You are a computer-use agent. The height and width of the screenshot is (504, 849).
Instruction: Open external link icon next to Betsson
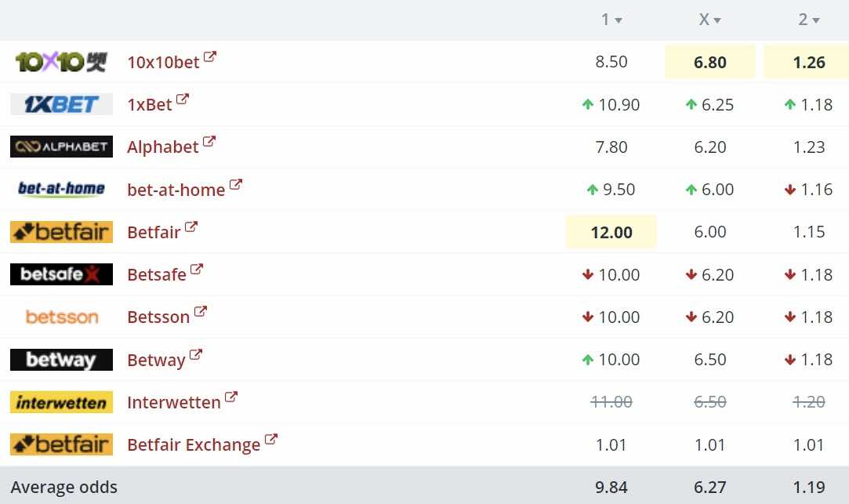201,311
